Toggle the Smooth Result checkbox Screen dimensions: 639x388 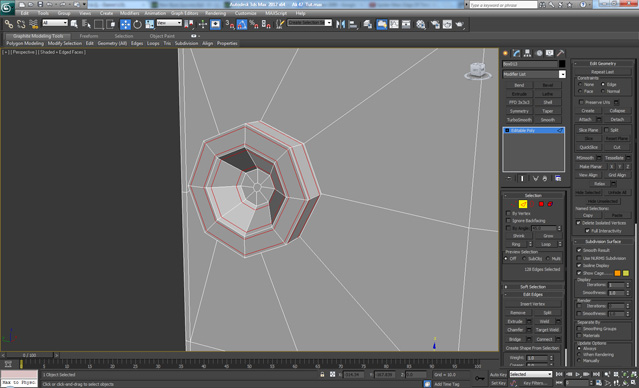(x=579, y=250)
